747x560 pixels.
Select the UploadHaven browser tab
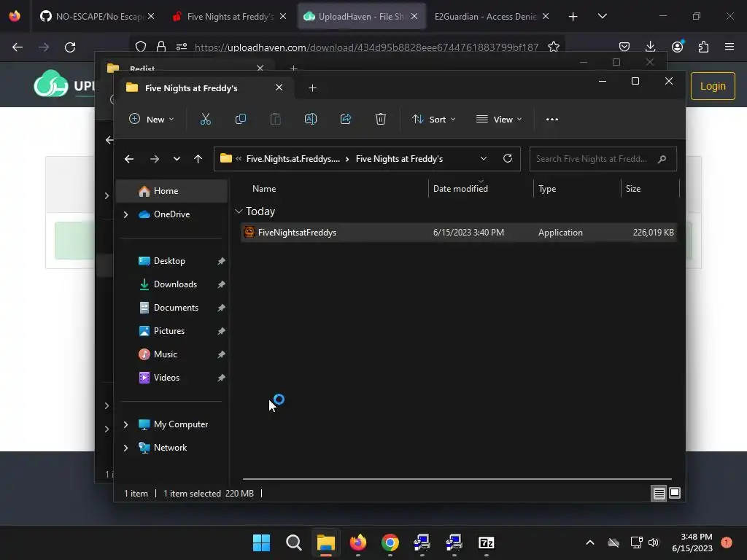(x=361, y=16)
